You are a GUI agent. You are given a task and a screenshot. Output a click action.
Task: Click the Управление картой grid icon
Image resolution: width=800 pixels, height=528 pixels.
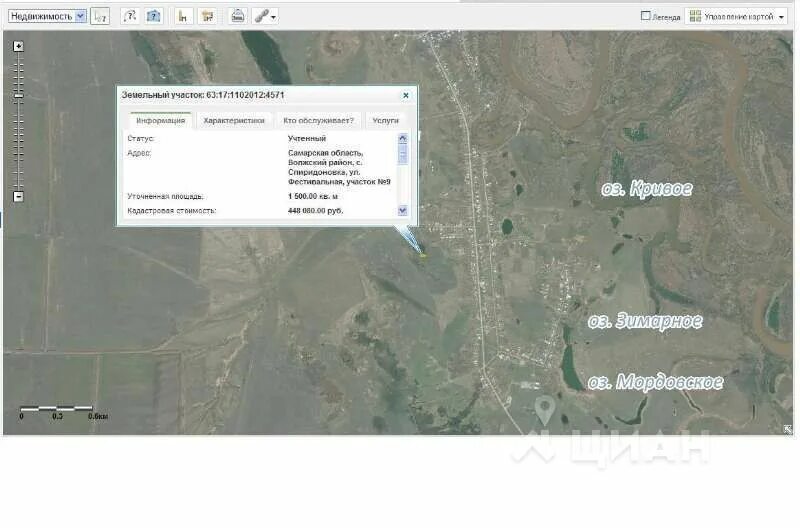[695, 16]
